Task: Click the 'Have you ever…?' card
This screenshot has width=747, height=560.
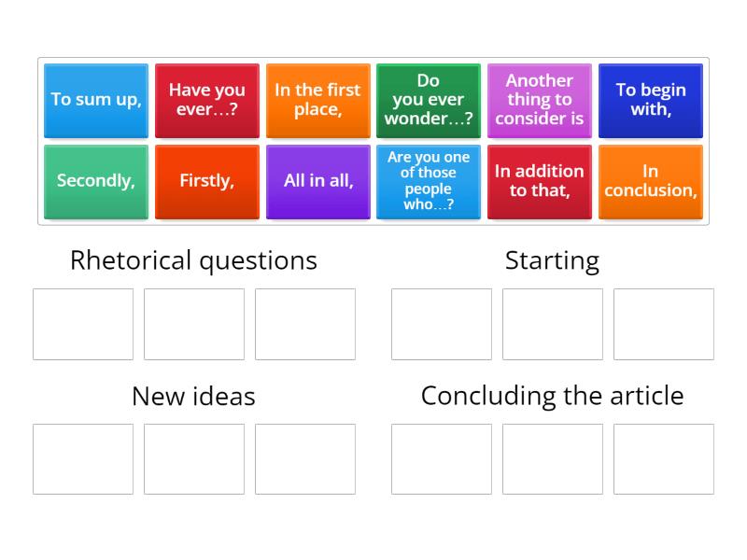Action: point(206,100)
